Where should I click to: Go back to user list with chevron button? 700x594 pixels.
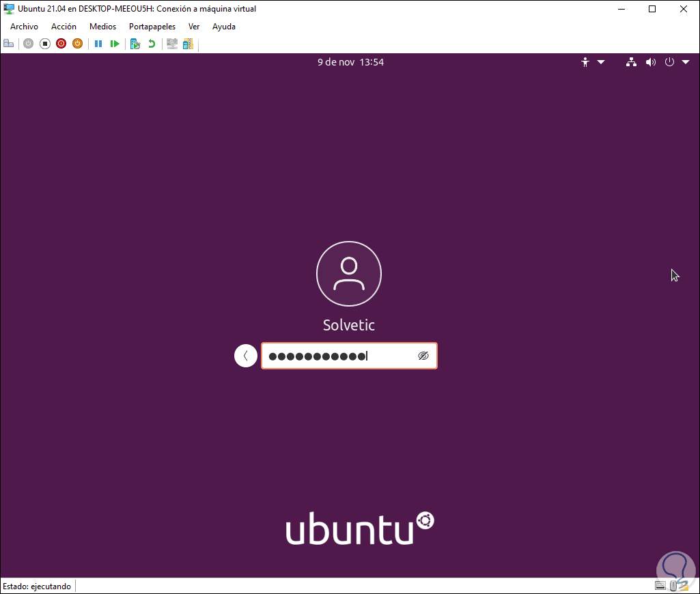pos(246,356)
